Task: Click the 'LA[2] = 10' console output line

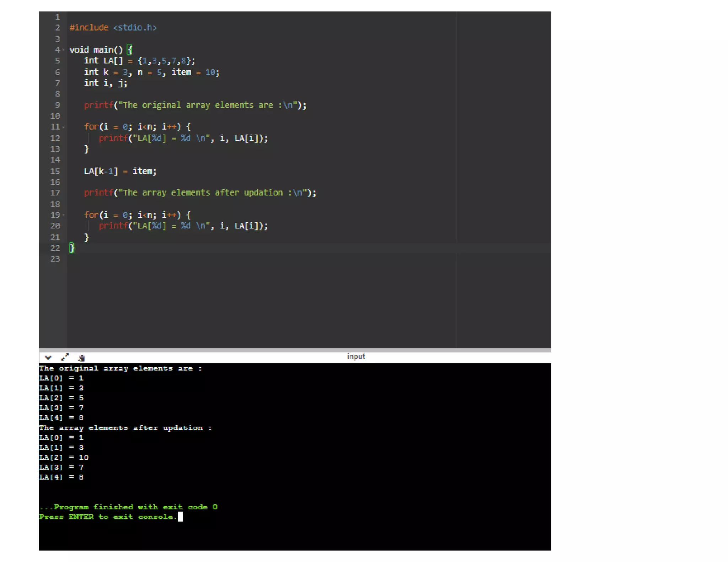Action: click(64, 457)
